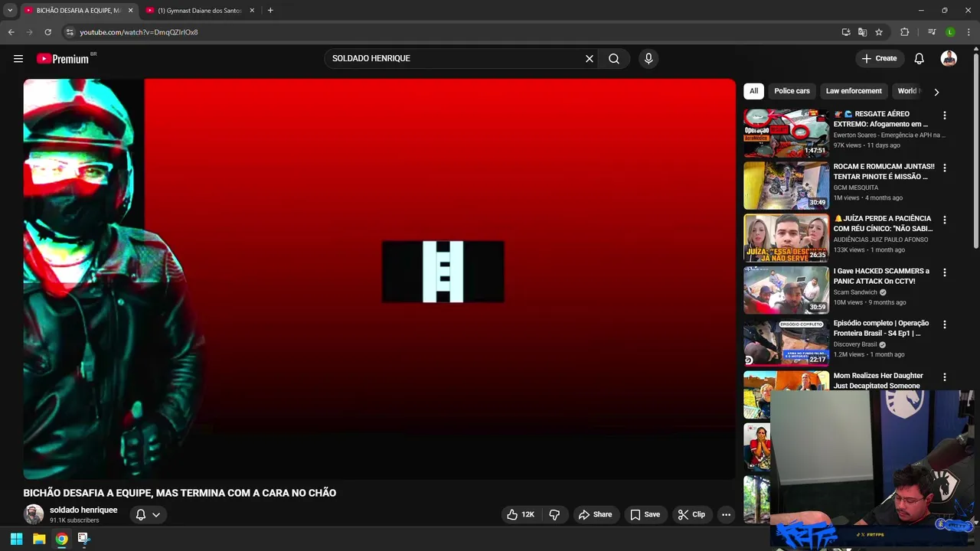Go back in browser history
This screenshot has height=551, width=980.
pyautogui.click(x=11, y=32)
